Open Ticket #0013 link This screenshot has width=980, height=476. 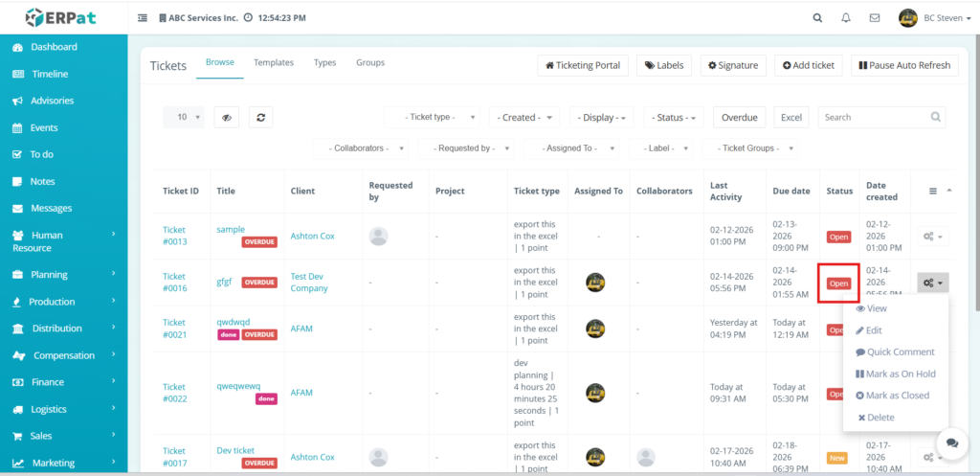174,236
